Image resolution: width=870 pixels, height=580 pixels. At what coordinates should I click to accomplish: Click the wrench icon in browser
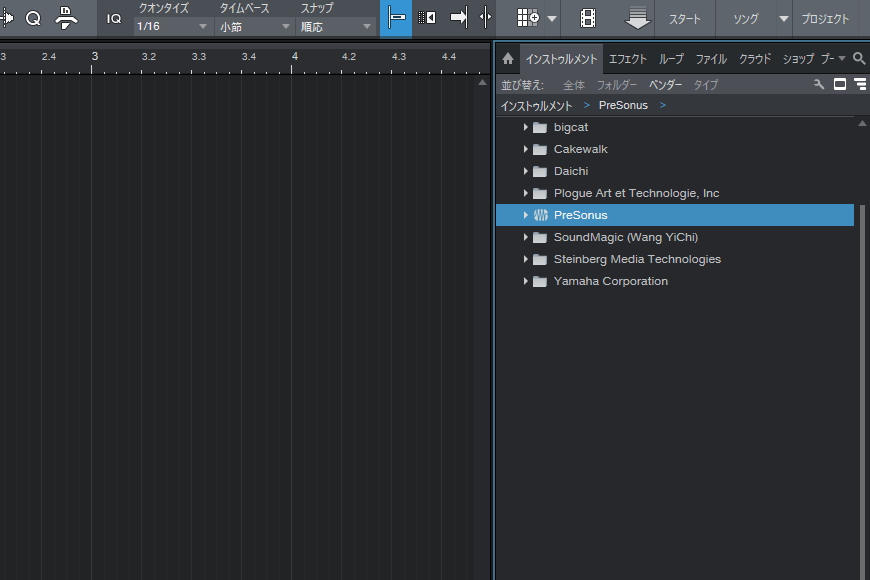point(819,85)
